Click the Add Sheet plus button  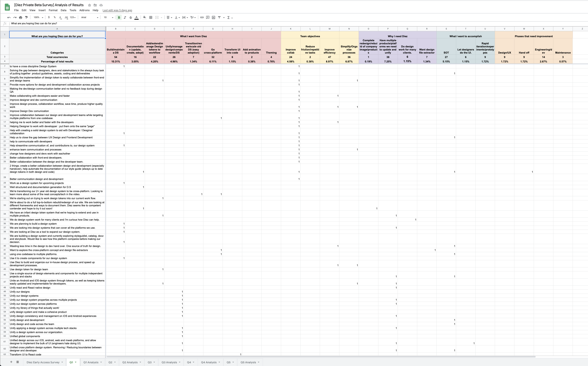pos(11,362)
